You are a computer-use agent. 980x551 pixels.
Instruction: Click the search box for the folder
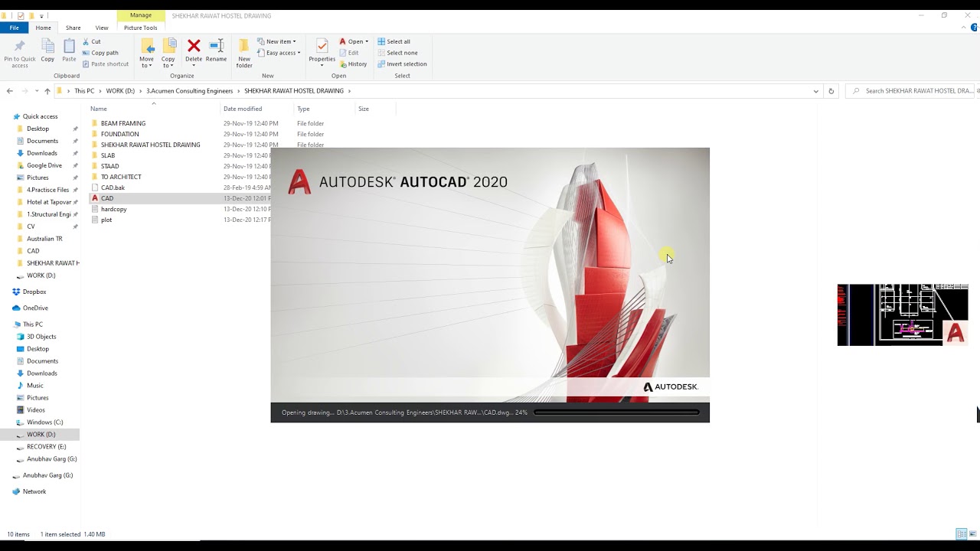tap(911, 91)
